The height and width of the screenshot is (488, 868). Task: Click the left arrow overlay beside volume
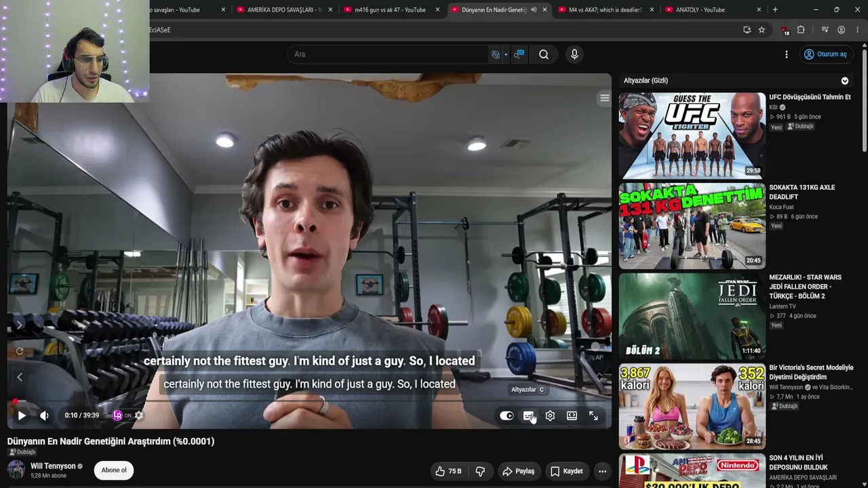tap(20, 377)
